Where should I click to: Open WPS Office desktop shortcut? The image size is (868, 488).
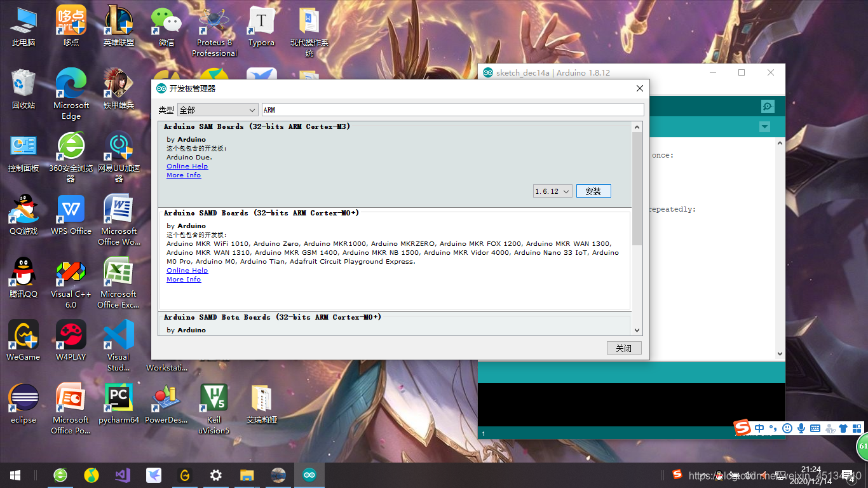point(71,215)
